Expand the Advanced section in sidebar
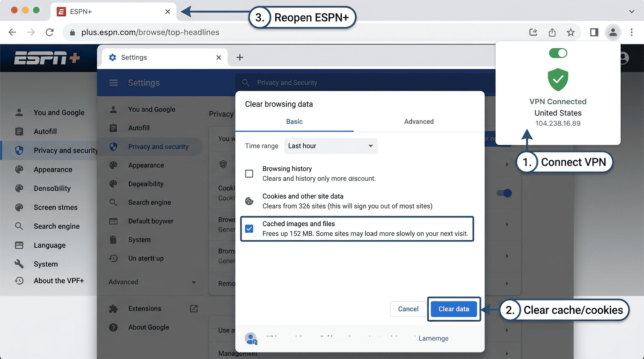 click(x=152, y=282)
